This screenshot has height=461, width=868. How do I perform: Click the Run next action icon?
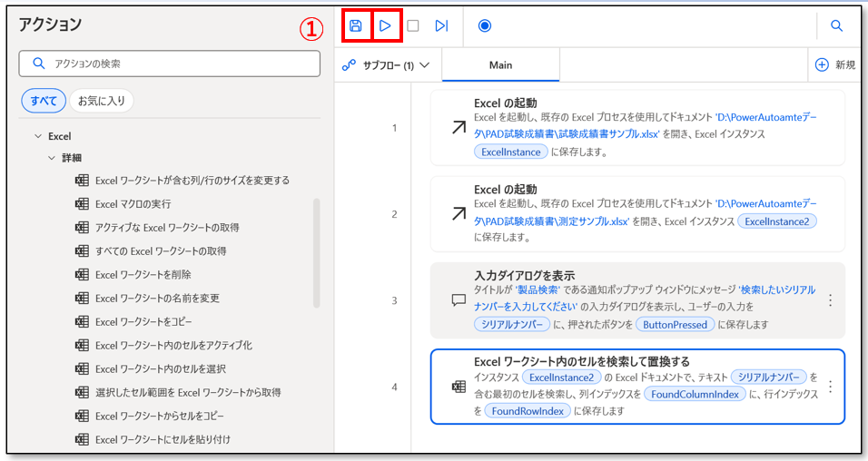pyautogui.click(x=441, y=26)
